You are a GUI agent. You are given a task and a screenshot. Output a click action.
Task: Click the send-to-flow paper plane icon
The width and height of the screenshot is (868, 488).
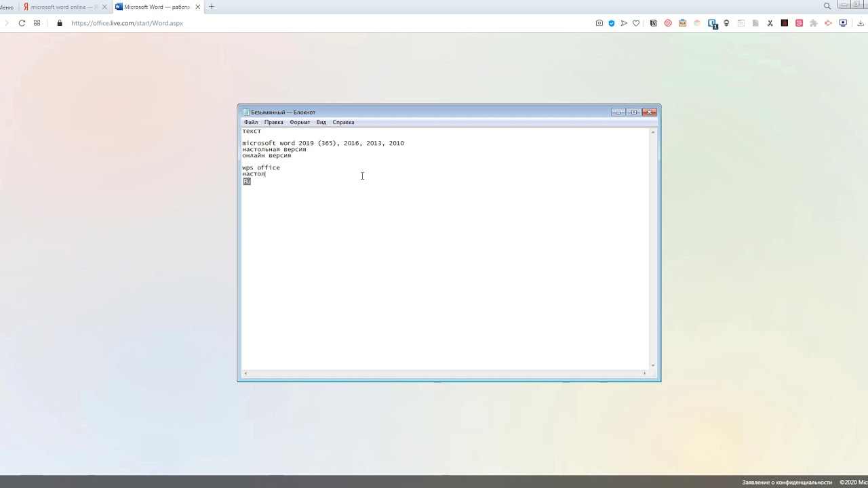624,23
